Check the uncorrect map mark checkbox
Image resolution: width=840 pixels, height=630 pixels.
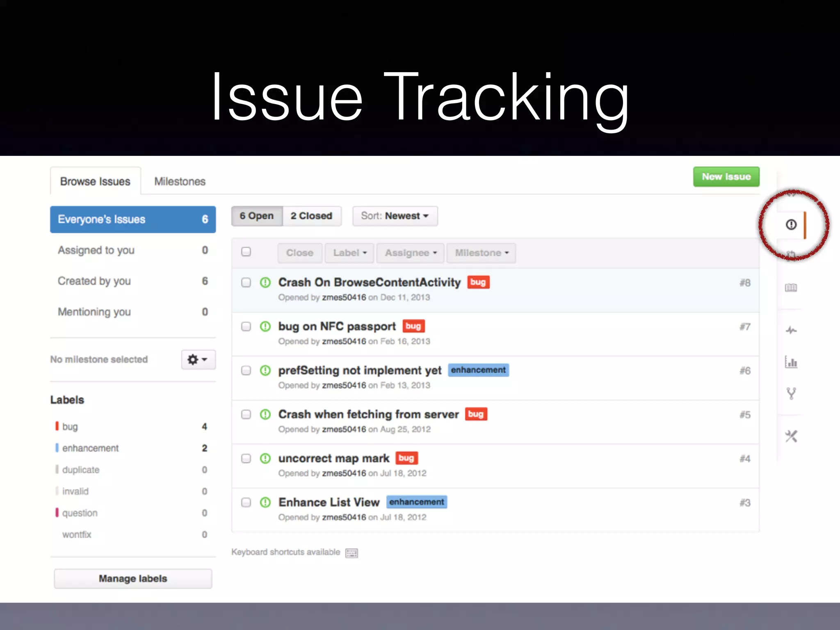pyautogui.click(x=246, y=458)
